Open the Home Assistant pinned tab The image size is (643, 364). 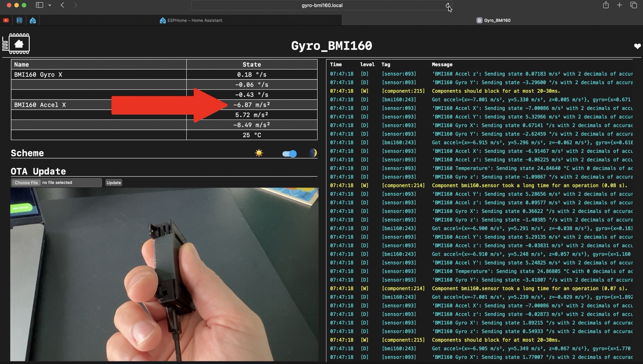[x=33, y=20]
